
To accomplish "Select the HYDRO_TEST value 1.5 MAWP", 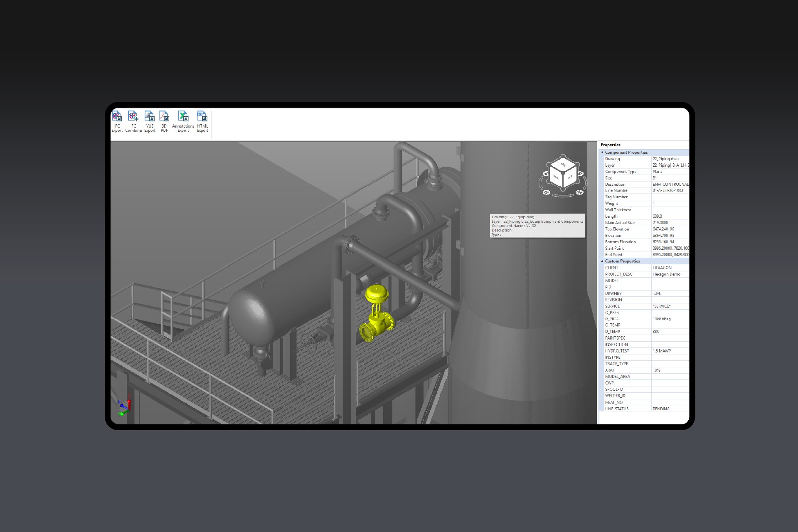I will click(x=662, y=351).
